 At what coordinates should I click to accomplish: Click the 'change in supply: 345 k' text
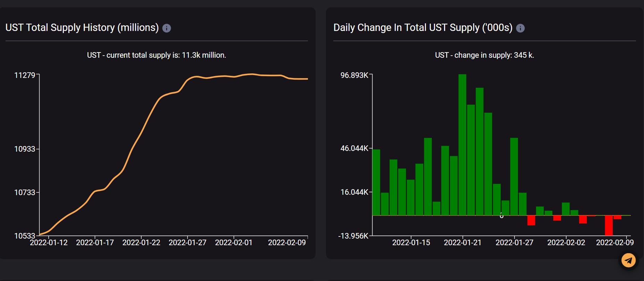484,55
